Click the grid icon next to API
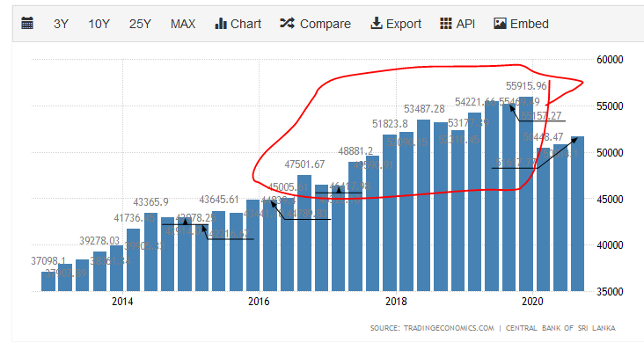Image resolution: width=644 pixels, height=350 pixels. pyautogui.click(x=446, y=24)
